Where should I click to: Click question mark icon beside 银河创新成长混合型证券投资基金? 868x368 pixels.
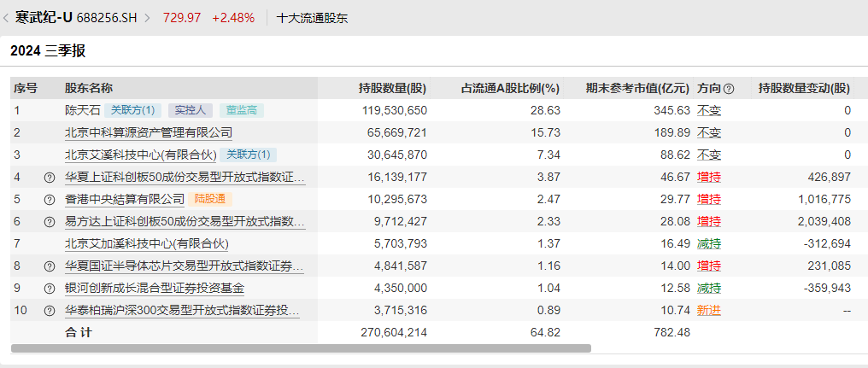49,289
